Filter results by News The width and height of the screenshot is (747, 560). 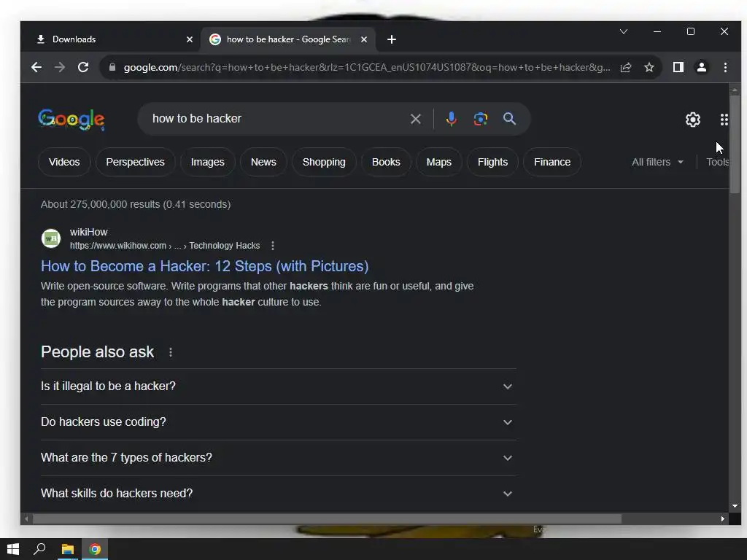click(263, 163)
